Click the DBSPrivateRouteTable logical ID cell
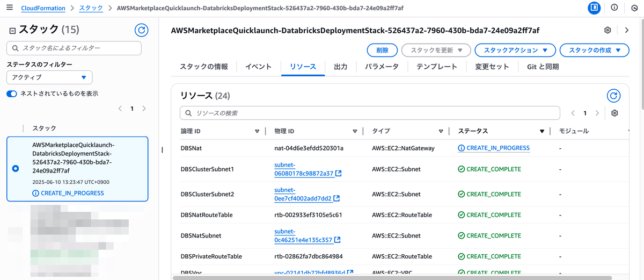 (x=211, y=256)
